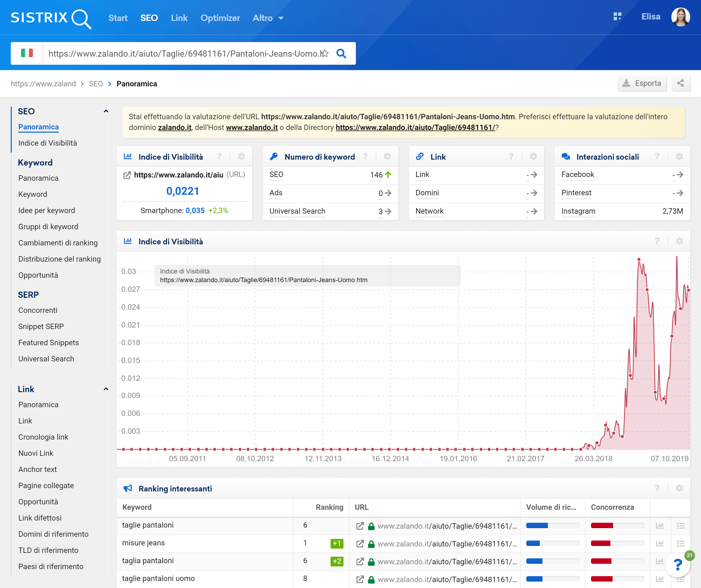Open floating help button with 31 badge

[x=678, y=564]
